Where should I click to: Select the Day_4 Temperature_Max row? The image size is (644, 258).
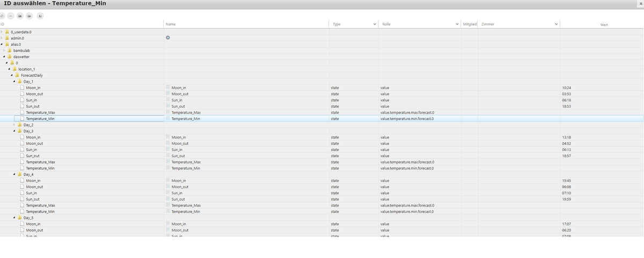click(322, 205)
